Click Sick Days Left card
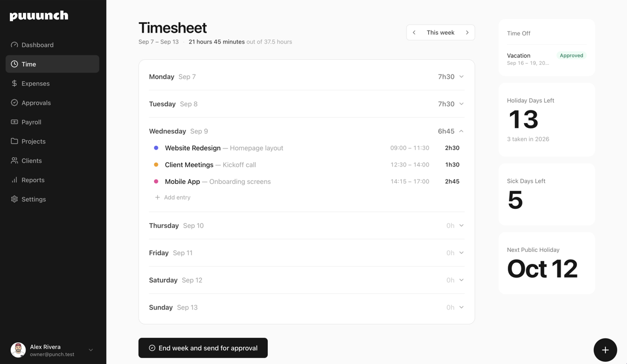The height and width of the screenshot is (364, 627). click(546, 194)
